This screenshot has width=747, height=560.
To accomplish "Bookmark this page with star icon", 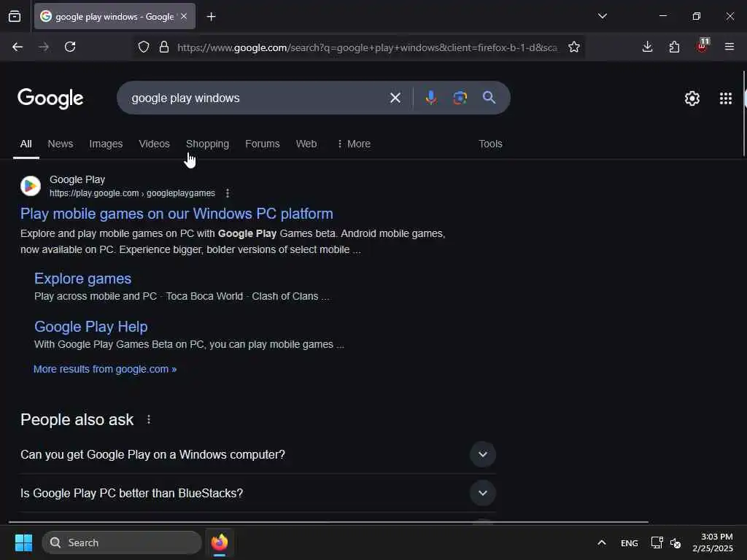I will coord(574,47).
